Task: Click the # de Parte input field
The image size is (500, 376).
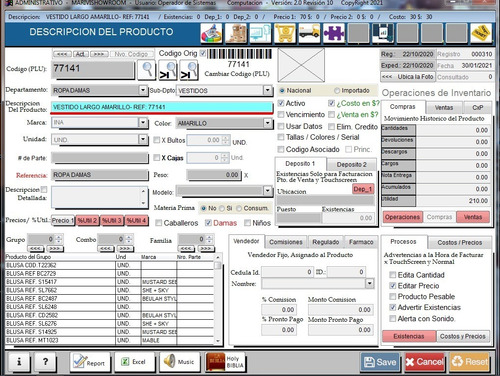Action: tap(100, 158)
